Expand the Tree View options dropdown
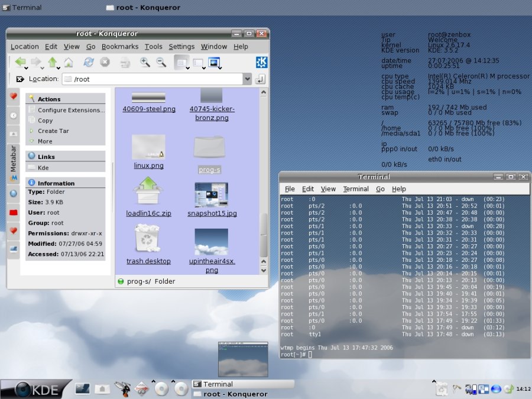 click(204, 68)
